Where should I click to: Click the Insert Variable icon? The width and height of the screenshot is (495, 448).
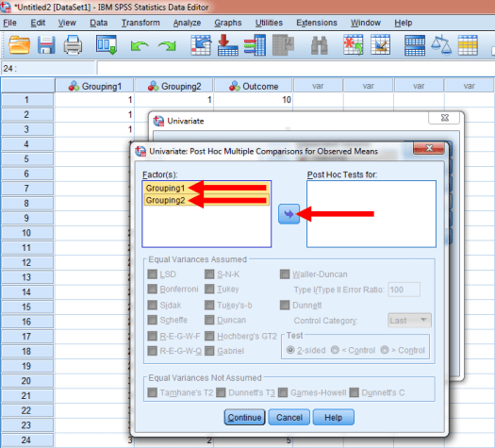[380, 45]
